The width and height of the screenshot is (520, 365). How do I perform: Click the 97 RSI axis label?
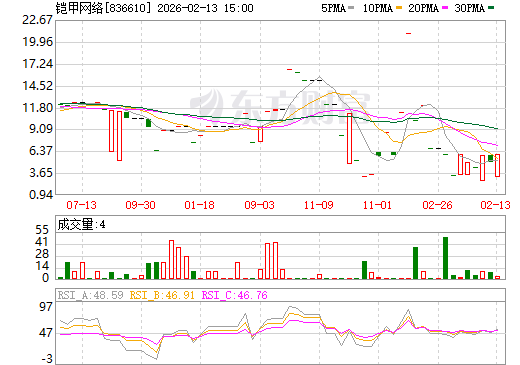pyautogui.click(x=46, y=306)
